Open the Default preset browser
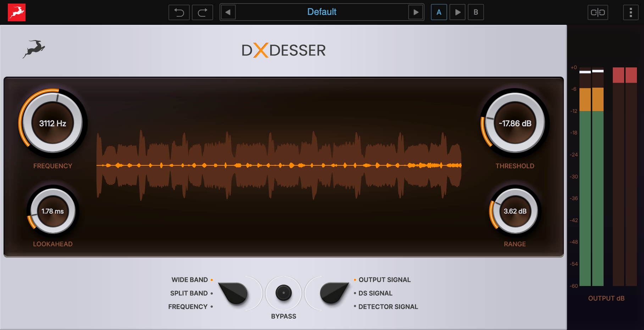This screenshot has width=644, height=330. [x=321, y=12]
